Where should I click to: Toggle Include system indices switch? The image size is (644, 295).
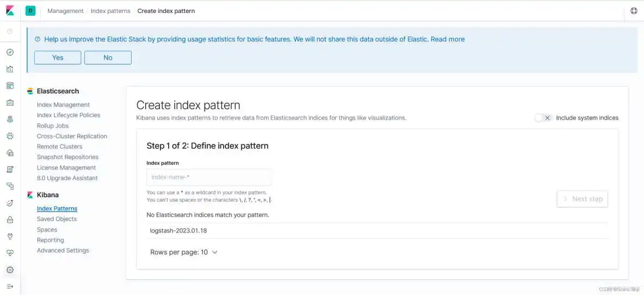543,118
